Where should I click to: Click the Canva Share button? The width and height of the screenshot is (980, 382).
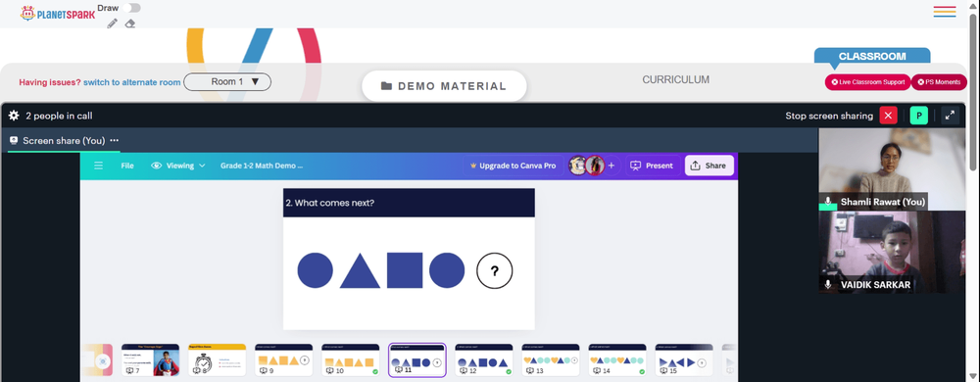pos(710,166)
